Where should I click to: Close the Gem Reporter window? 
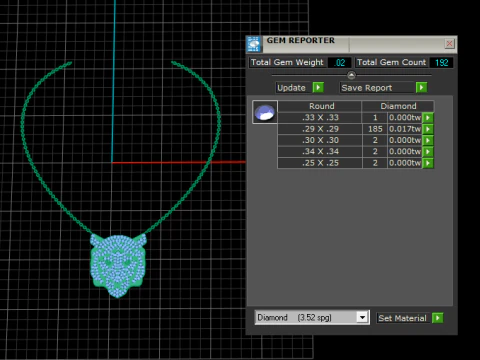pos(449,44)
